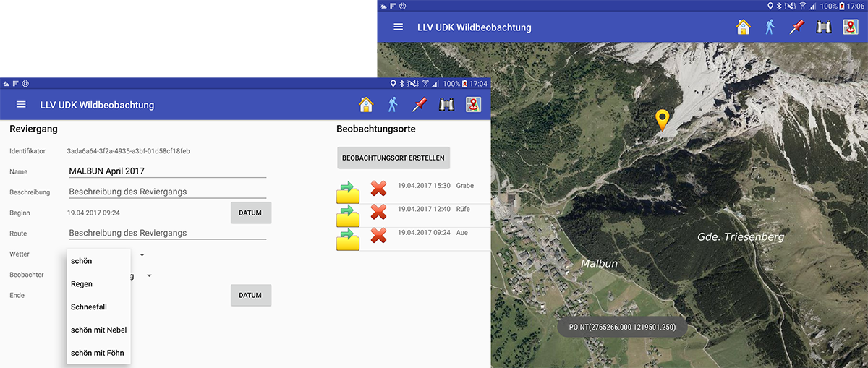Click the Route input field

[167, 233]
